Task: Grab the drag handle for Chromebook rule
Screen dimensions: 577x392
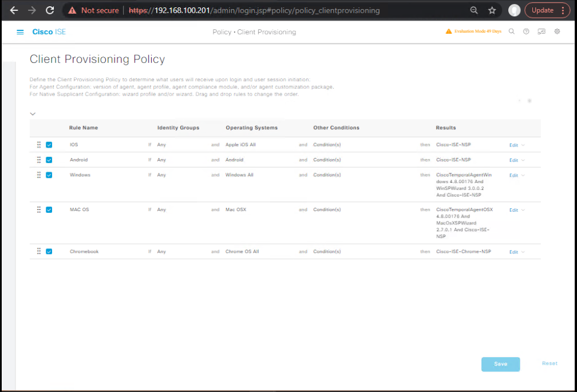Action: coord(39,251)
